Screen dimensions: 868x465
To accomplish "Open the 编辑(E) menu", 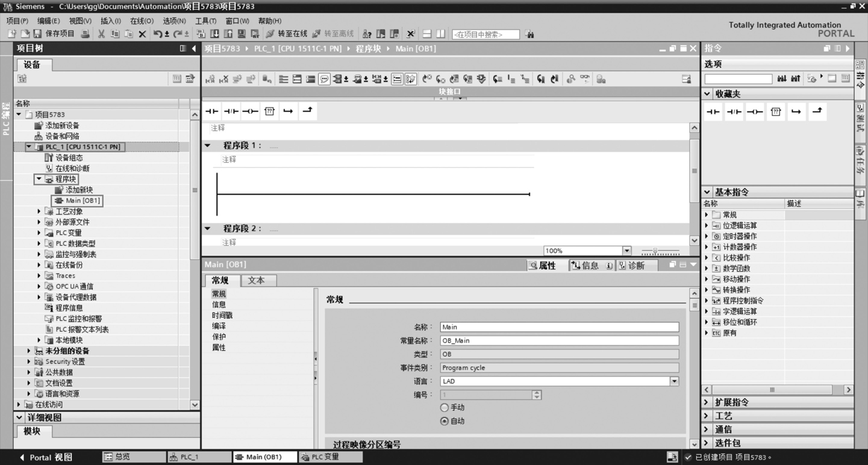I will tap(49, 20).
